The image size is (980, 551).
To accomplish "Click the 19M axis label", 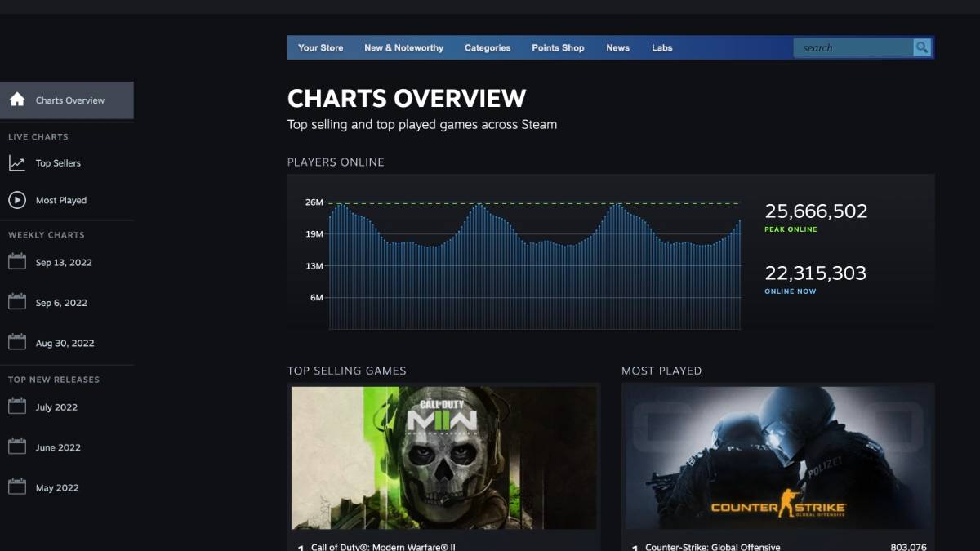I will [x=314, y=234].
